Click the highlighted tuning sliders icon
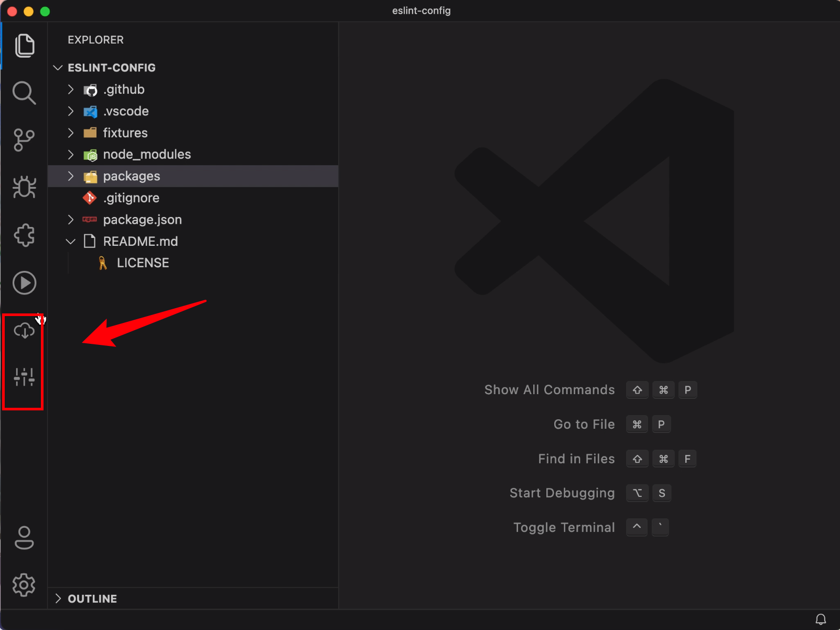The image size is (840, 630). click(24, 376)
